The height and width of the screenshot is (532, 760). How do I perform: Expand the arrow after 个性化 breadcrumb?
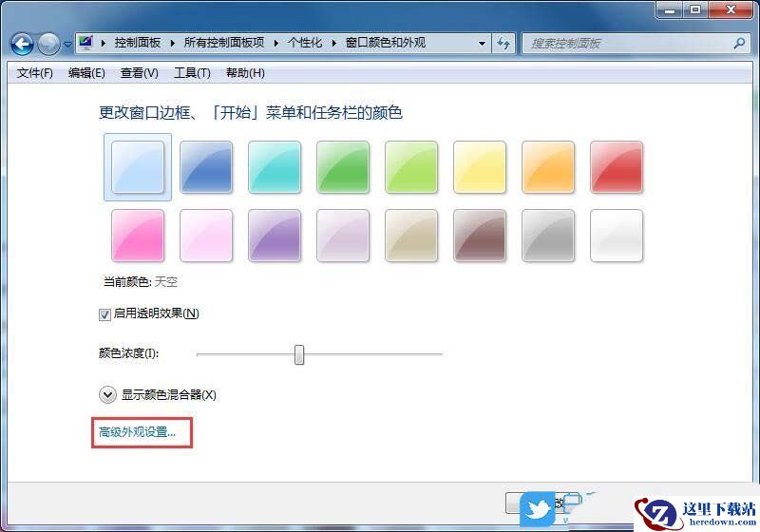(334, 43)
